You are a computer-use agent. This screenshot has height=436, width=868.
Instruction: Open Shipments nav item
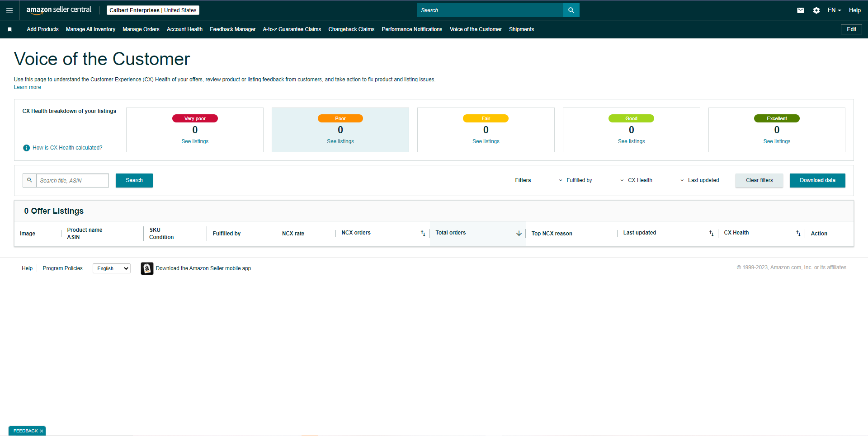(x=521, y=29)
